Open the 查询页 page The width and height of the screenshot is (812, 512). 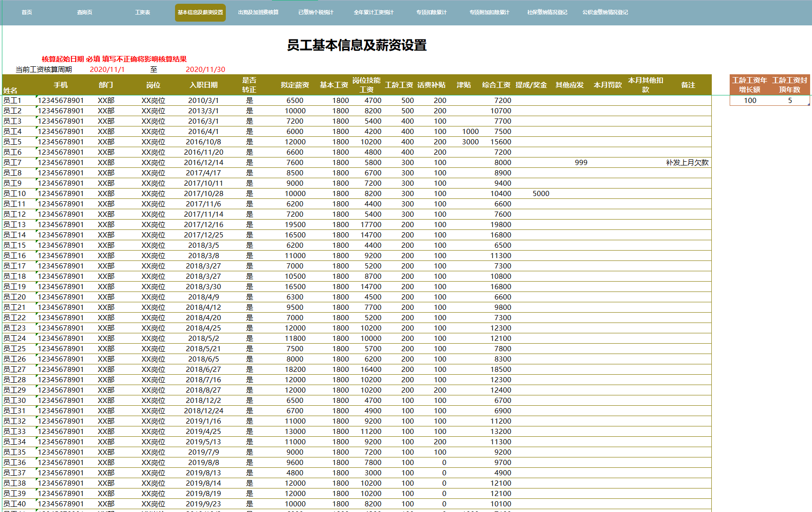(x=85, y=12)
